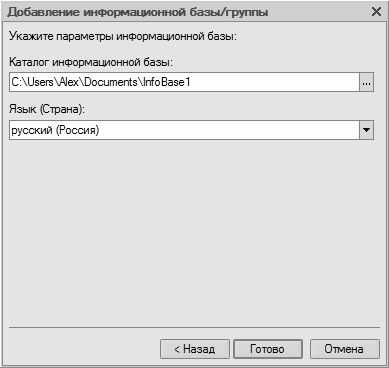Click the word Россия in language field

click(x=77, y=130)
